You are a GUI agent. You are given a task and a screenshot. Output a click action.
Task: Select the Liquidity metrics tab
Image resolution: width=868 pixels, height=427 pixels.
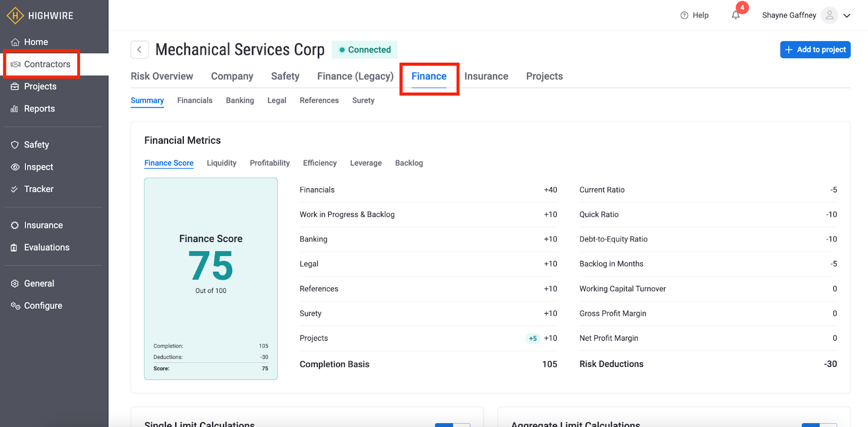221,163
